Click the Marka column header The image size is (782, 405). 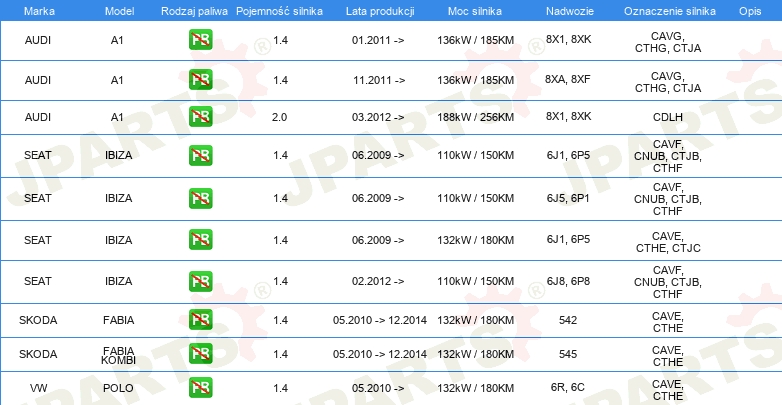(x=39, y=11)
